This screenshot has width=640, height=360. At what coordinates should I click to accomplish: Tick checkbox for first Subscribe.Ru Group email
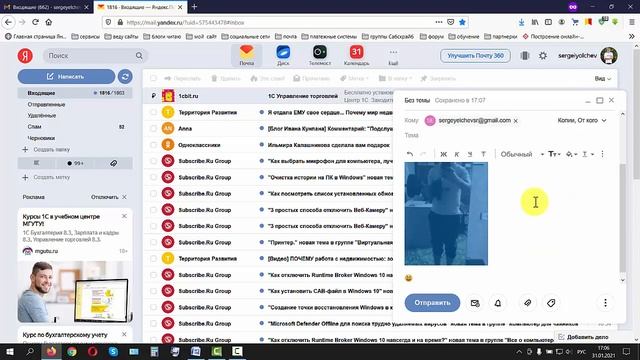[x=153, y=161]
